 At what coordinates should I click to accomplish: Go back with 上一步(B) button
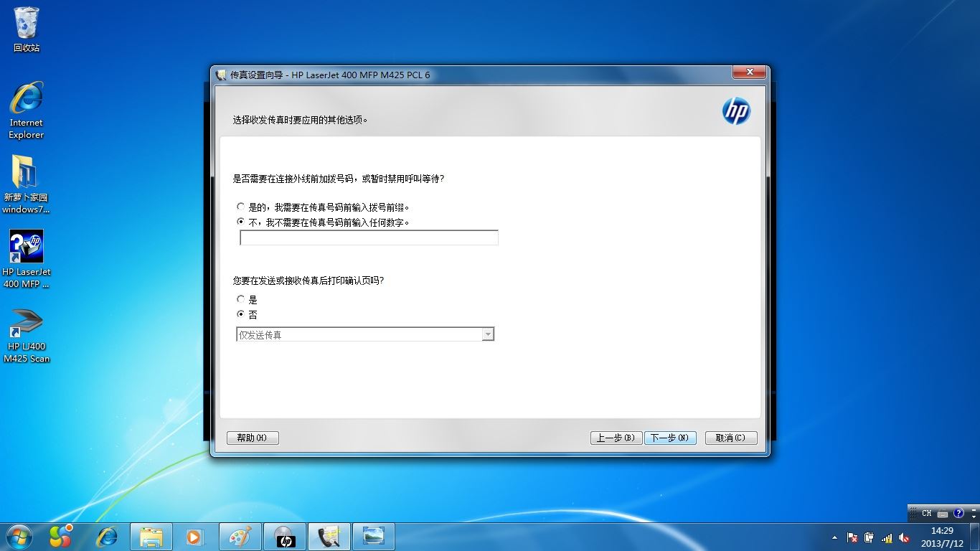coord(616,438)
